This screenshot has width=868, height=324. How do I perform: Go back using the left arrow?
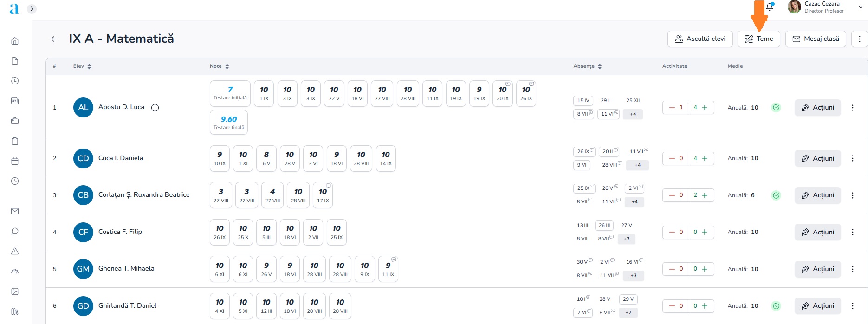tap(54, 39)
